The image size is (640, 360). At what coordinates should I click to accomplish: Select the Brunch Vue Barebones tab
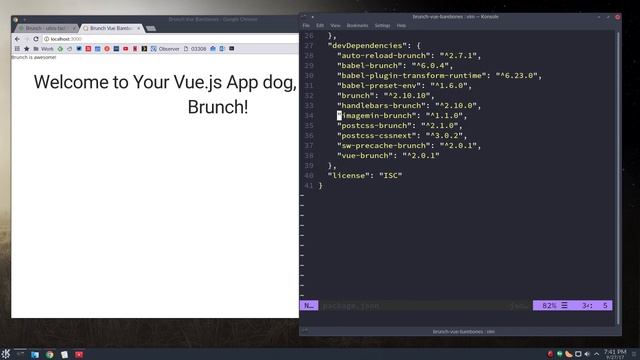coord(110,28)
